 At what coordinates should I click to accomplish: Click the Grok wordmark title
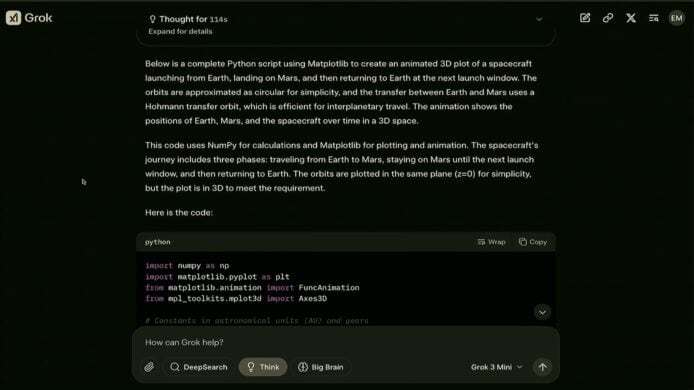pos(39,18)
